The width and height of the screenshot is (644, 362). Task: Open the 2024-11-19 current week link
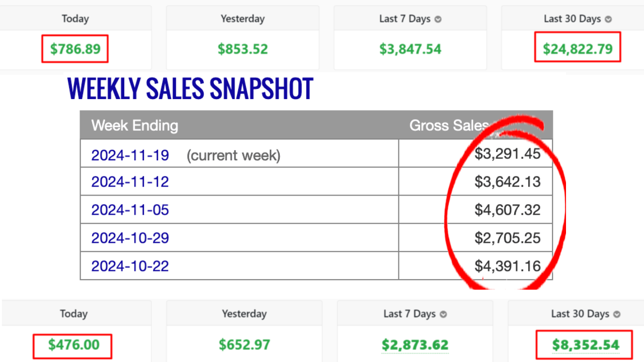(130, 155)
